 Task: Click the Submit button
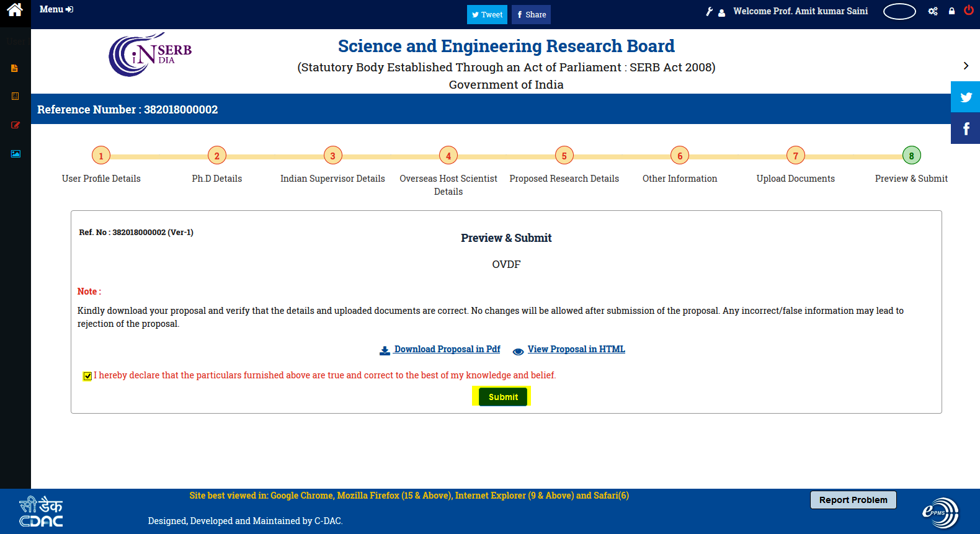[x=503, y=397]
